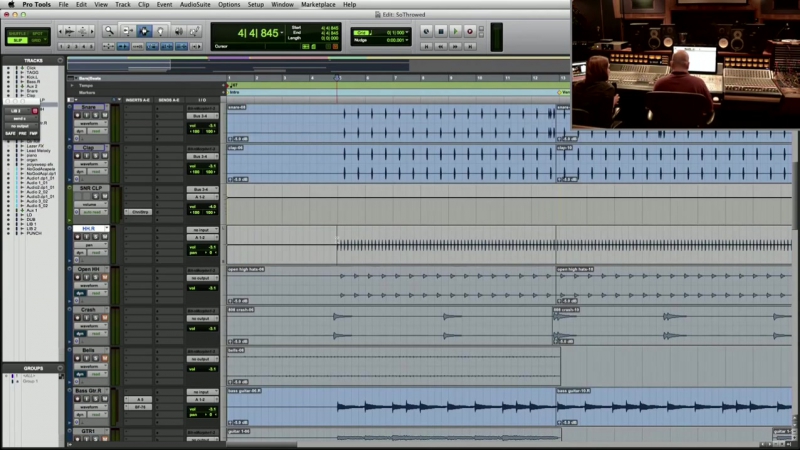Click red button in LIB 2 send window
The height and width of the screenshot is (450, 800).
pyautogui.click(x=35, y=111)
